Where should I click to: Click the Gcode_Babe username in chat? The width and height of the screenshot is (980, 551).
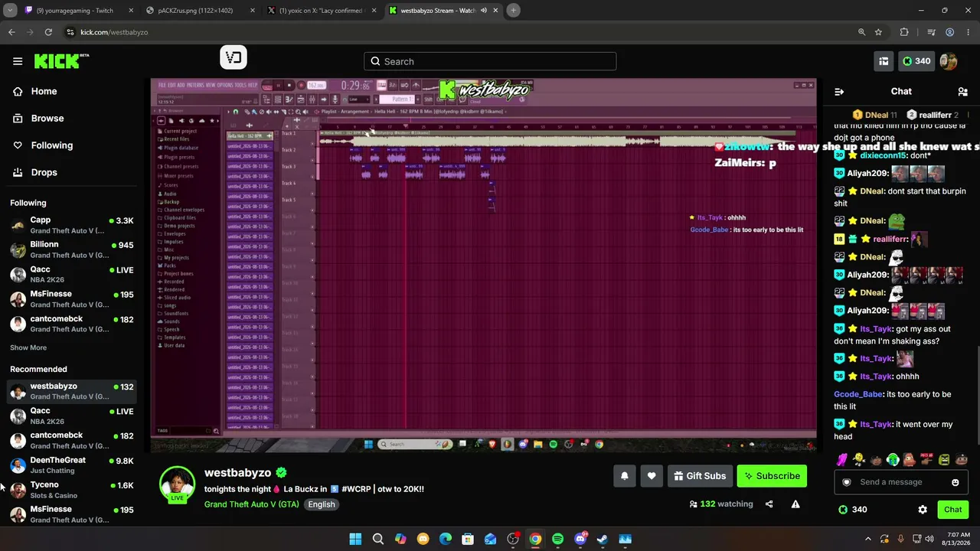[x=858, y=394]
